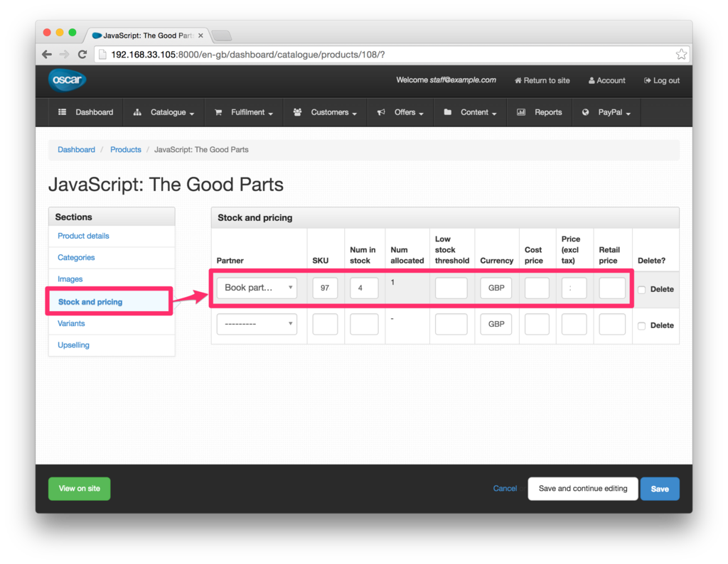
Task: Click the empty SKU field in second row
Action: point(325,324)
